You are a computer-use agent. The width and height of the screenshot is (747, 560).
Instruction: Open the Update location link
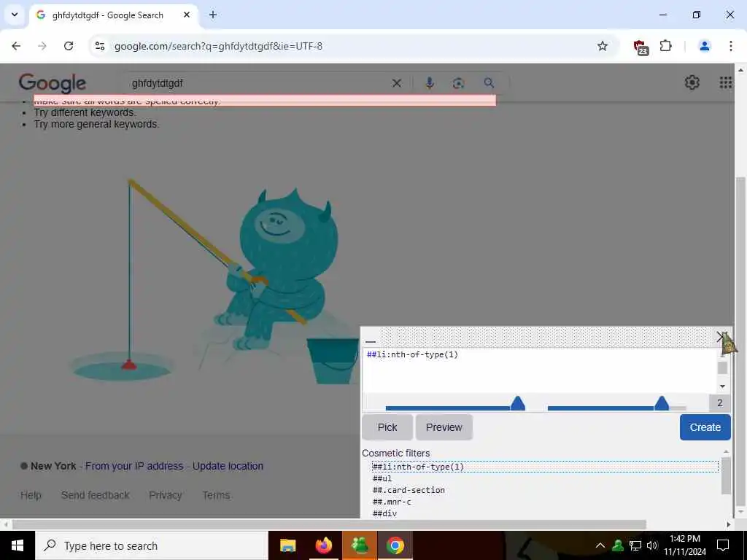[x=228, y=466]
